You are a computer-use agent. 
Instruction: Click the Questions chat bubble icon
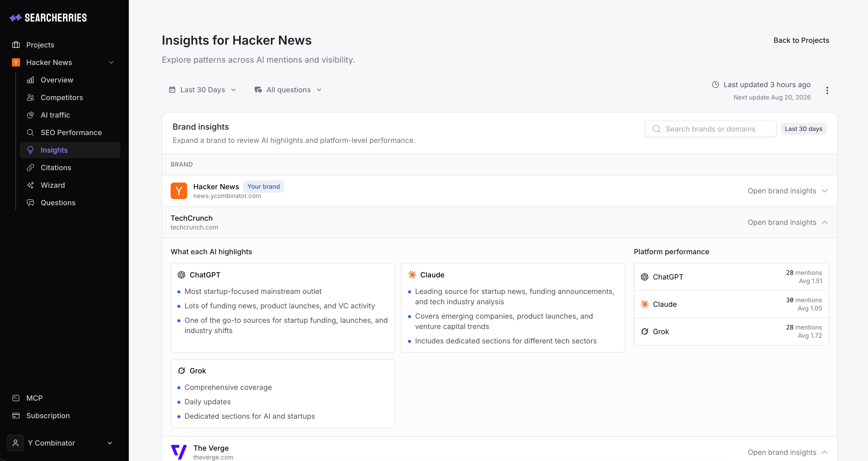point(30,203)
